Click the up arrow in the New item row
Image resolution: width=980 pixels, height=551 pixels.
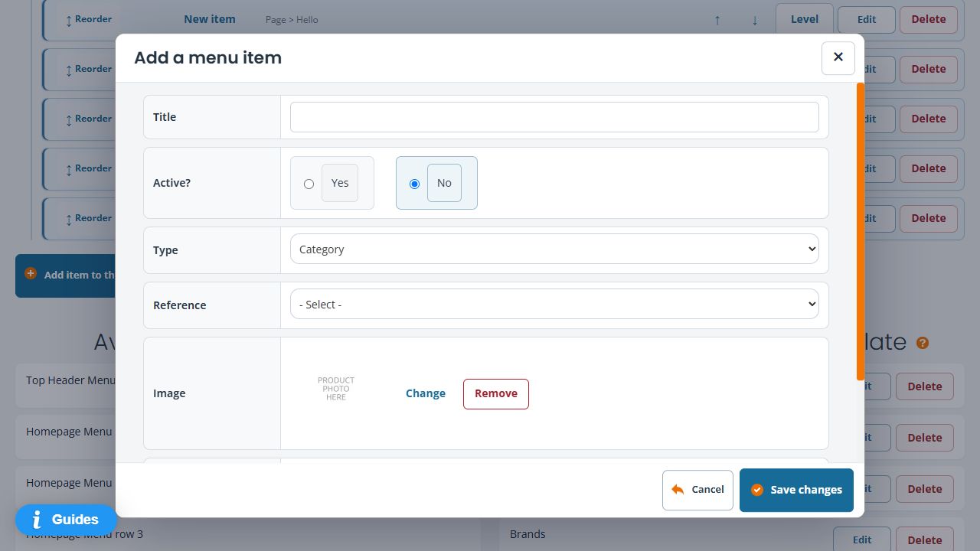click(x=717, y=20)
